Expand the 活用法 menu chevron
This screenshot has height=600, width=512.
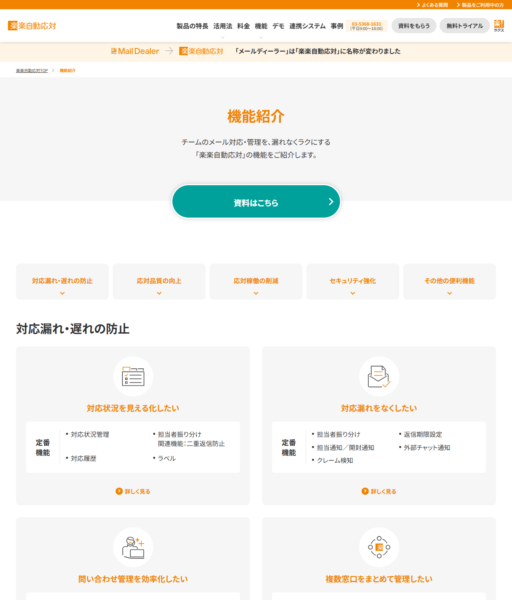click(x=223, y=37)
